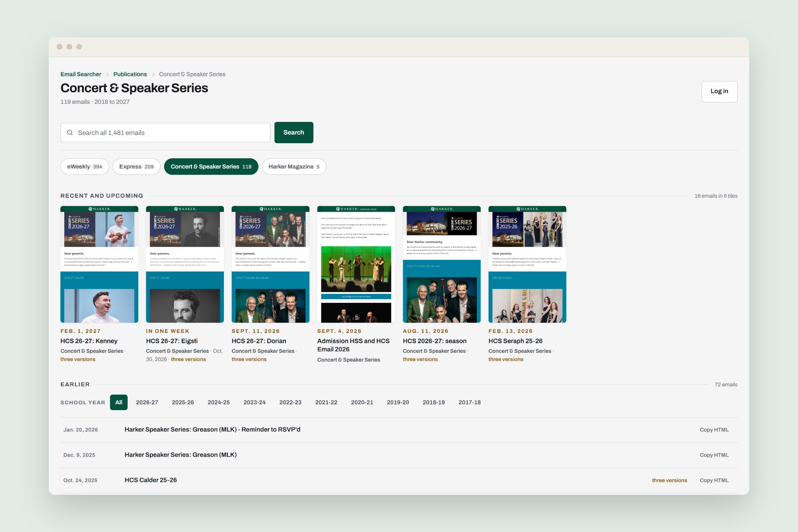Image resolution: width=798 pixels, height=532 pixels.
Task: Open three versions under HCS 26-27: Kenney
Action: coord(78,360)
